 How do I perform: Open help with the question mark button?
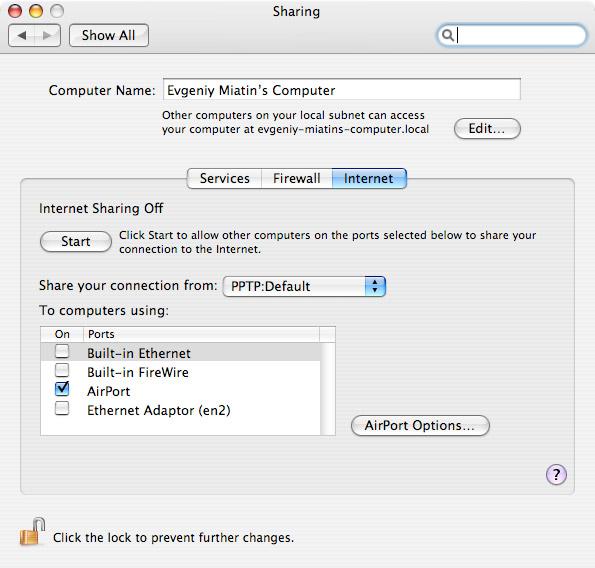(x=556, y=474)
